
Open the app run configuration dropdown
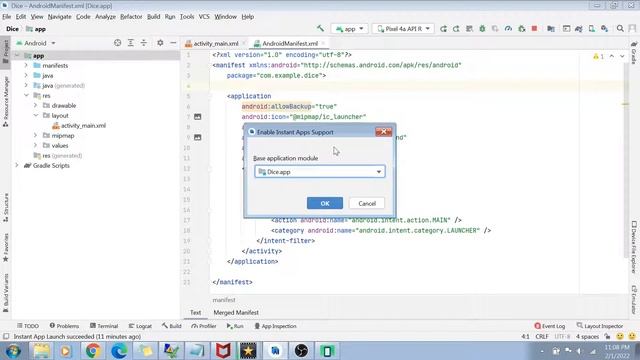point(349,29)
